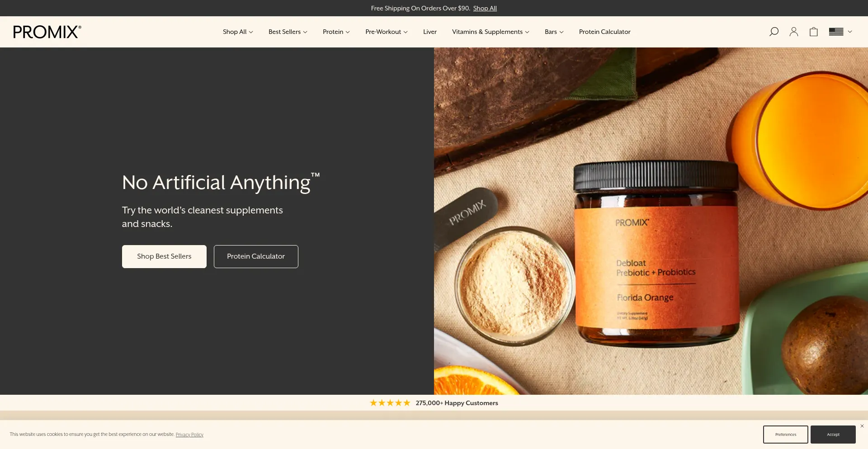Image resolution: width=868 pixels, height=449 pixels.
Task: Dismiss the cookie banner with the X
Action: pyautogui.click(x=862, y=426)
